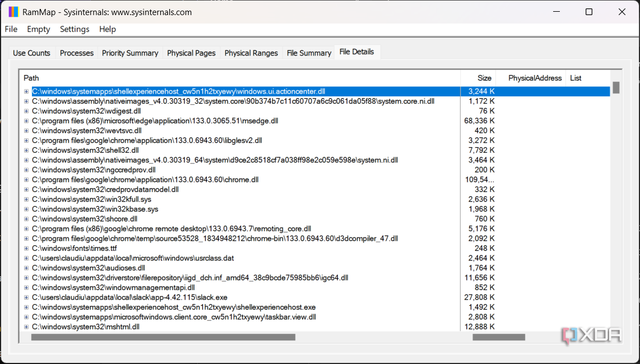Select the remoting_core.dll path text

pyautogui.click(x=171, y=228)
